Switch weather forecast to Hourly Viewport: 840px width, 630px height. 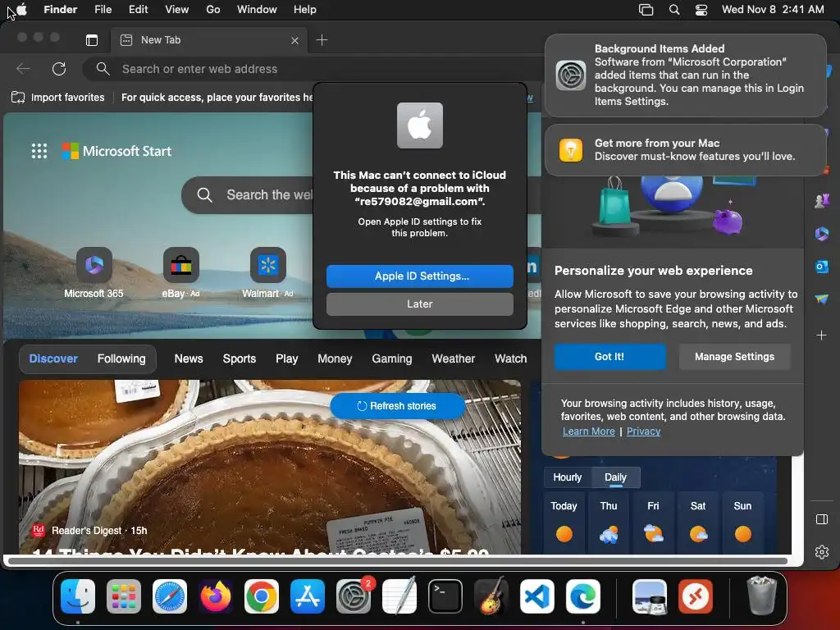(x=568, y=477)
